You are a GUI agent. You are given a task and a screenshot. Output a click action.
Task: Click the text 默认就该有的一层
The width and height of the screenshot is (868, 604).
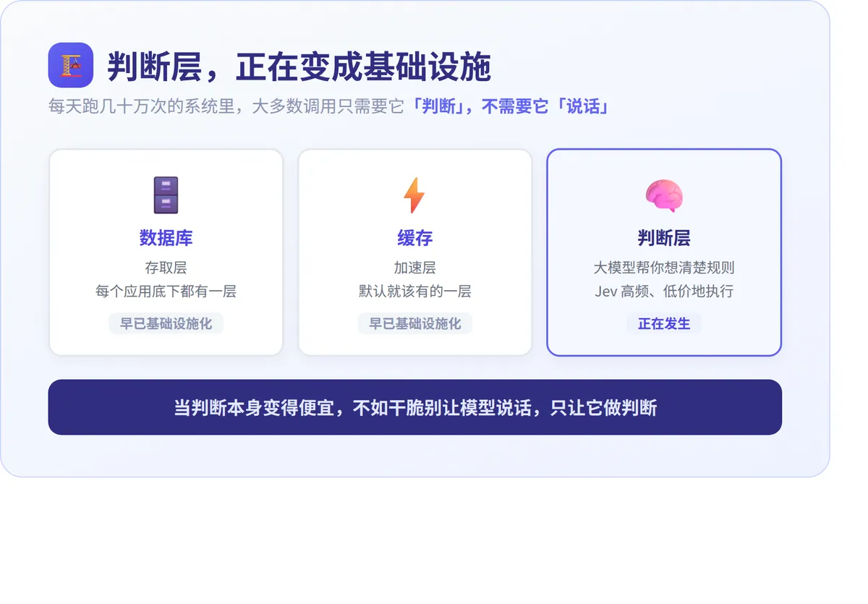coord(415,292)
